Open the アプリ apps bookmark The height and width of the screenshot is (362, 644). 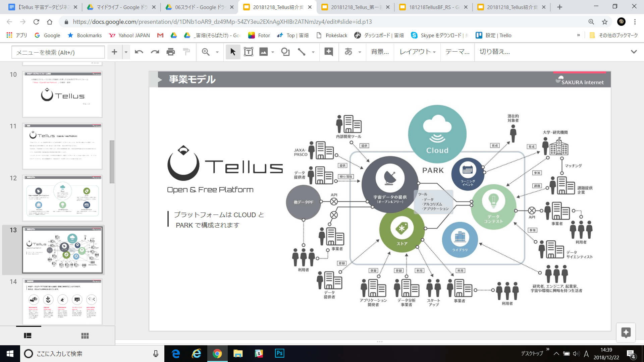pyautogui.click(x=17, y=35)
